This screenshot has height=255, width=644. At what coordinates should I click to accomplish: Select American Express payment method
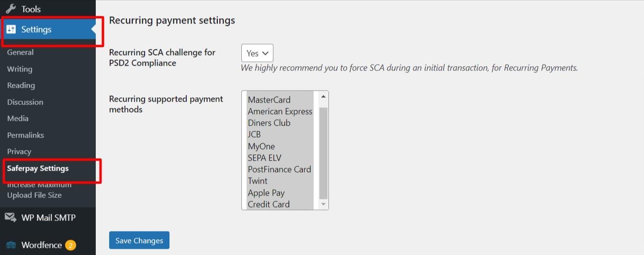click(x=280, y=111)
